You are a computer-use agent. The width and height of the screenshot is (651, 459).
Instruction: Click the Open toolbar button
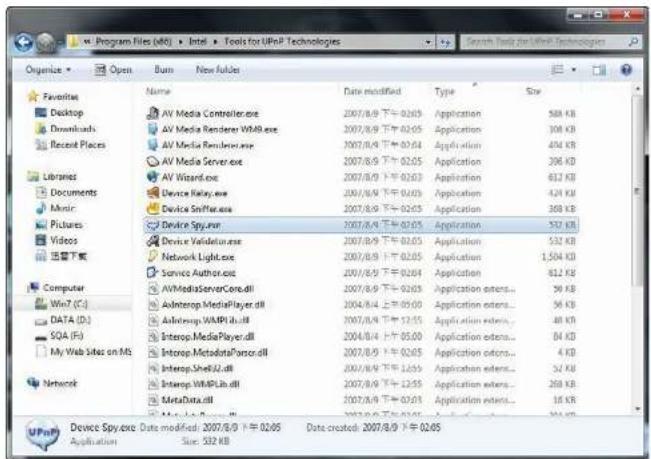click(113, 70)
